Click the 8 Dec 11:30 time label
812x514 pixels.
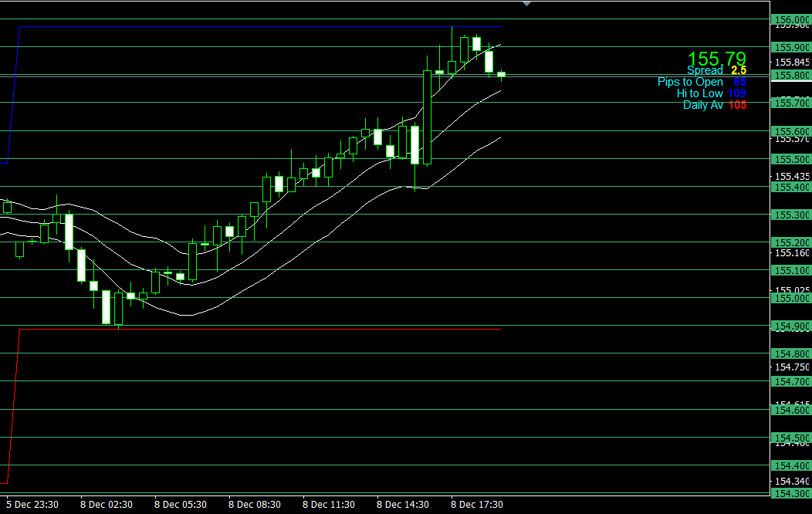pyautogui.click(x=329, y=505)
